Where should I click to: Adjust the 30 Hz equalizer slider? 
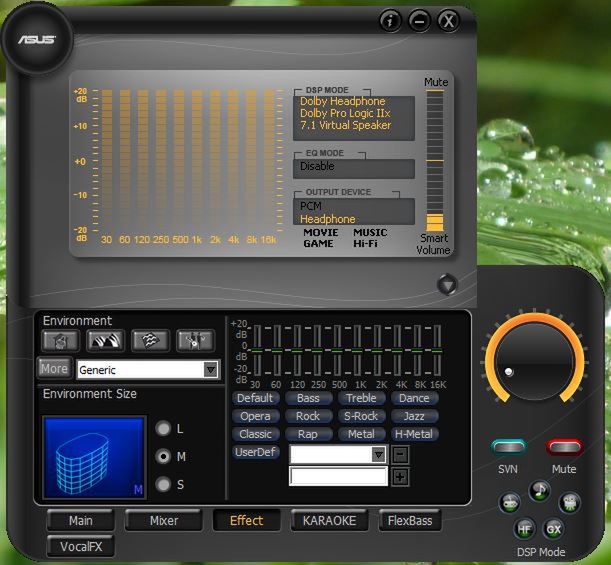pos(257,351)
